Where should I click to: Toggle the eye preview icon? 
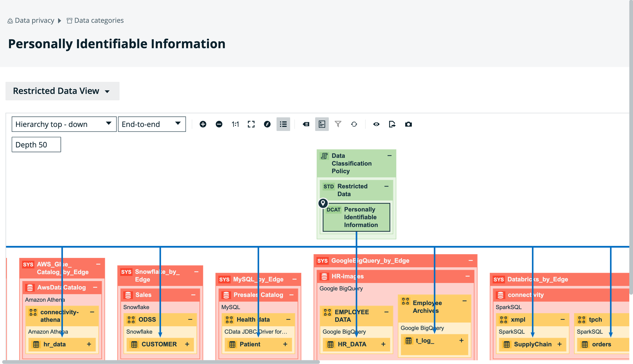[x=376, y=124]
